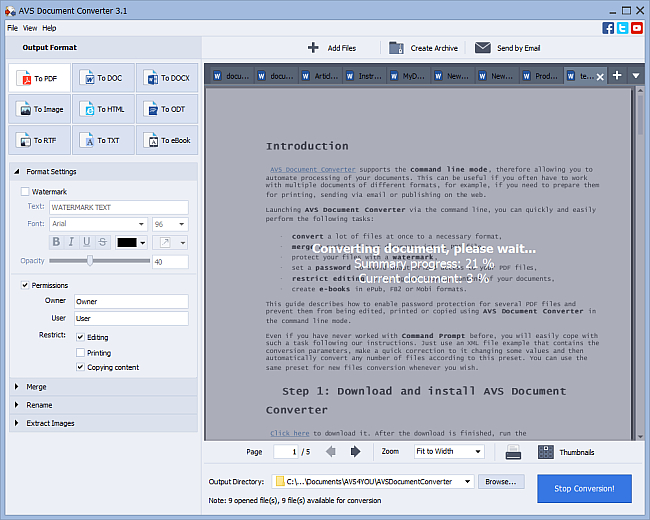Open the Help menu
The image size is (650, 520).
(49, 28)
